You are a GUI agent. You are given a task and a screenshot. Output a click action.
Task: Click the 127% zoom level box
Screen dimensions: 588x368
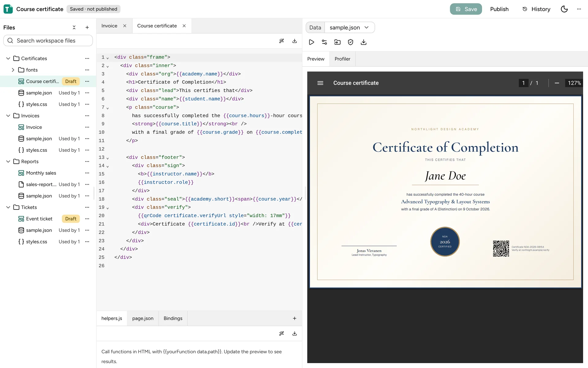(574, 83)
